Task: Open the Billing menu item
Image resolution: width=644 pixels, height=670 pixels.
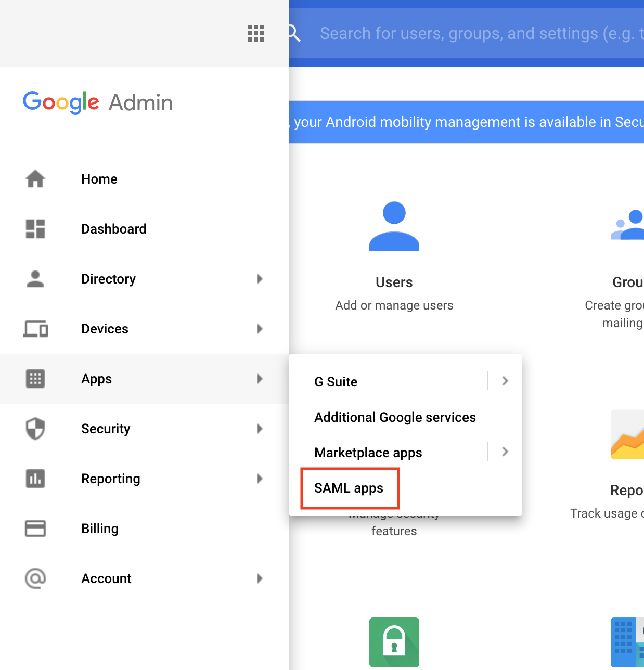Action: (145, 529)
